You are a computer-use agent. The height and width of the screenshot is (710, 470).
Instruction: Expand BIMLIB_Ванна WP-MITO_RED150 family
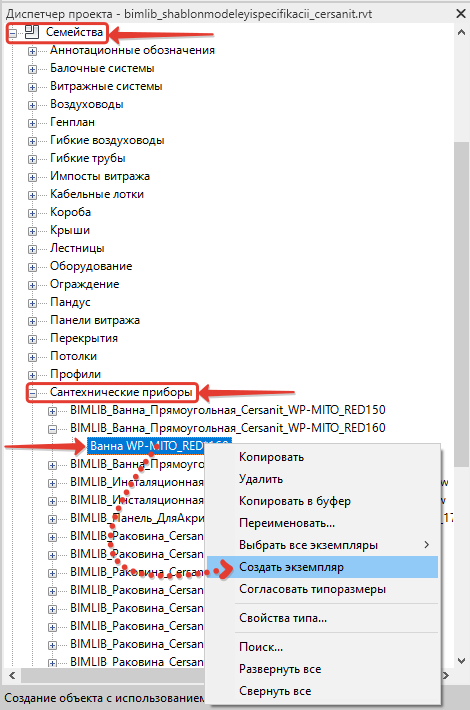click(53, 411)
